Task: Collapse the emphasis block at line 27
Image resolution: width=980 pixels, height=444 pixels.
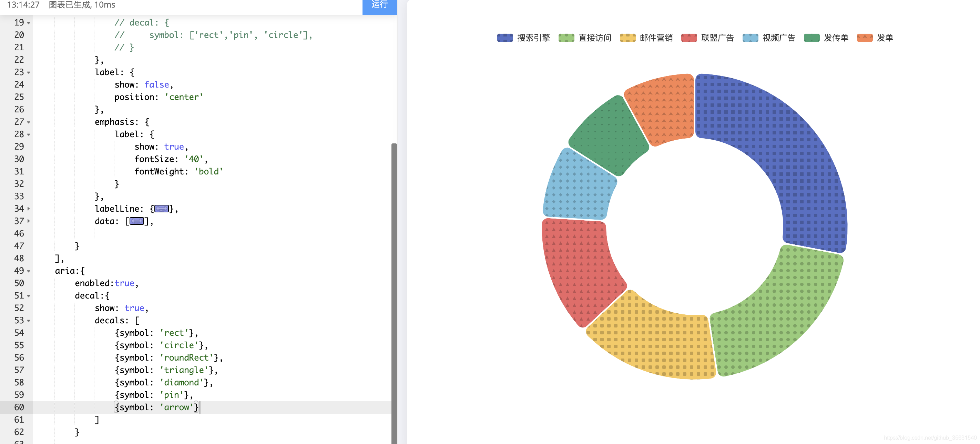Action: 29,122
